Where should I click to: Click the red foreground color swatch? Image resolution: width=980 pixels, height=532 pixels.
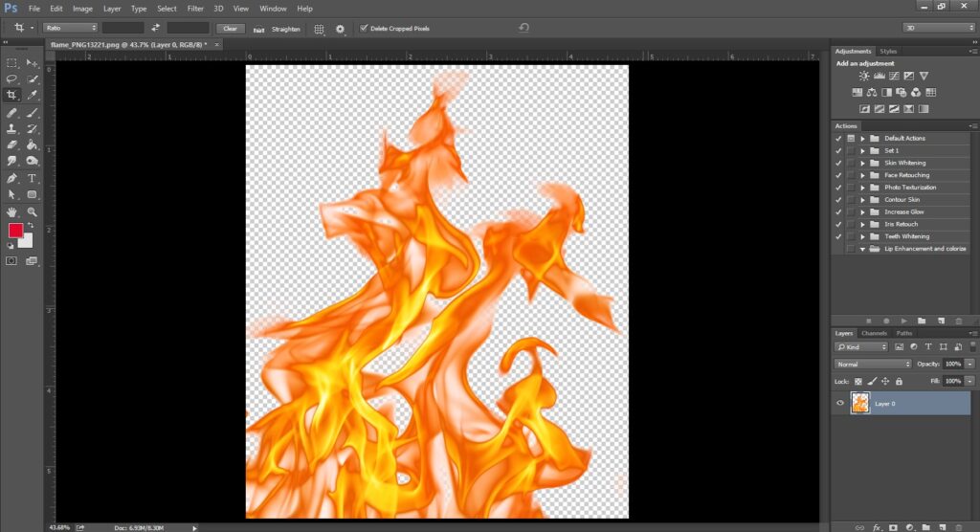15,230
